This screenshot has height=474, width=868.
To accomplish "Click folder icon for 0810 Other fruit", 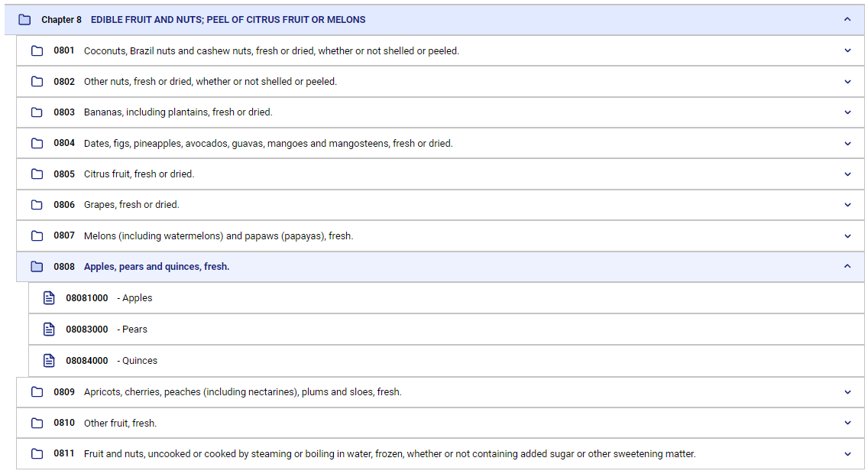I will pos(37,423).
